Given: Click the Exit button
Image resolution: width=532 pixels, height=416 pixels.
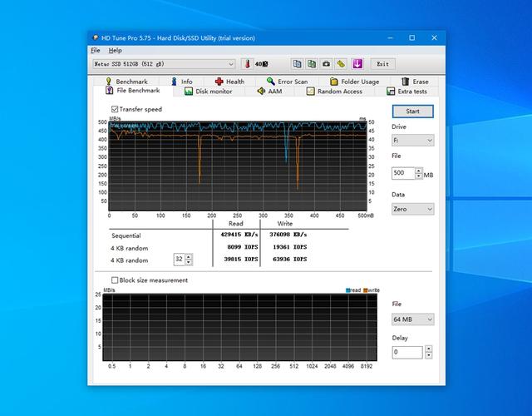Looking at the screenshot, I should 382,64.
